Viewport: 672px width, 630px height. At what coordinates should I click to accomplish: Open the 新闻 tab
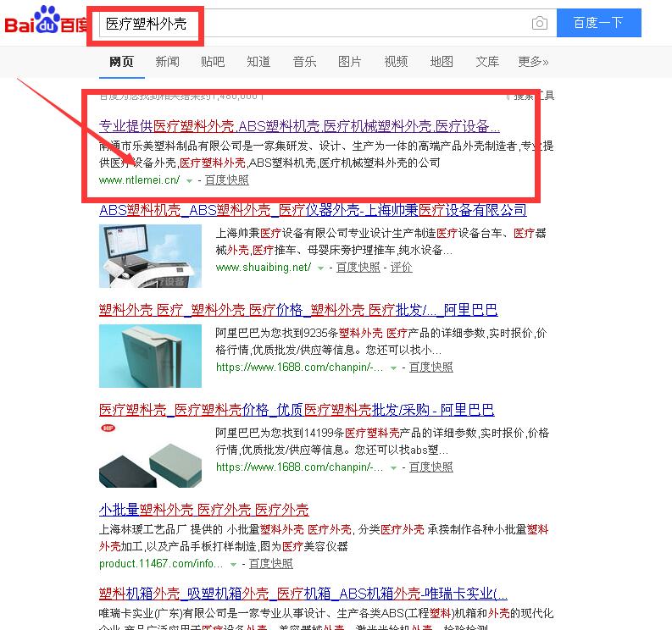[x=167, y=62]
